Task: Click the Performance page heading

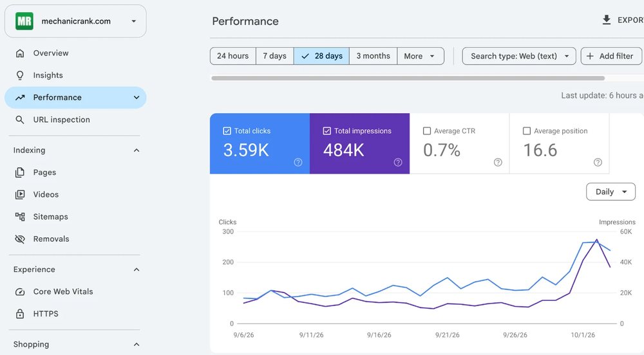Action: [x=245, y=21]
